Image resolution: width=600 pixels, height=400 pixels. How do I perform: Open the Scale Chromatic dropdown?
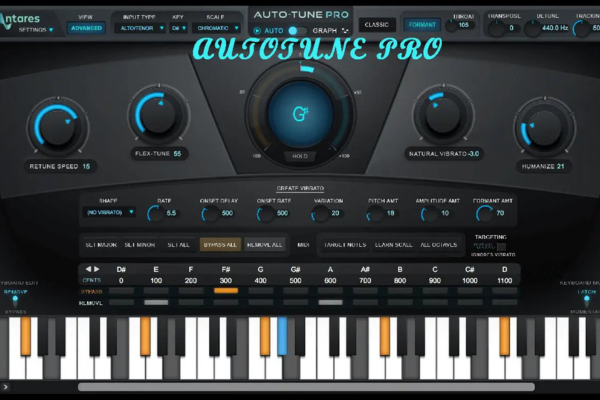[217, 28]
